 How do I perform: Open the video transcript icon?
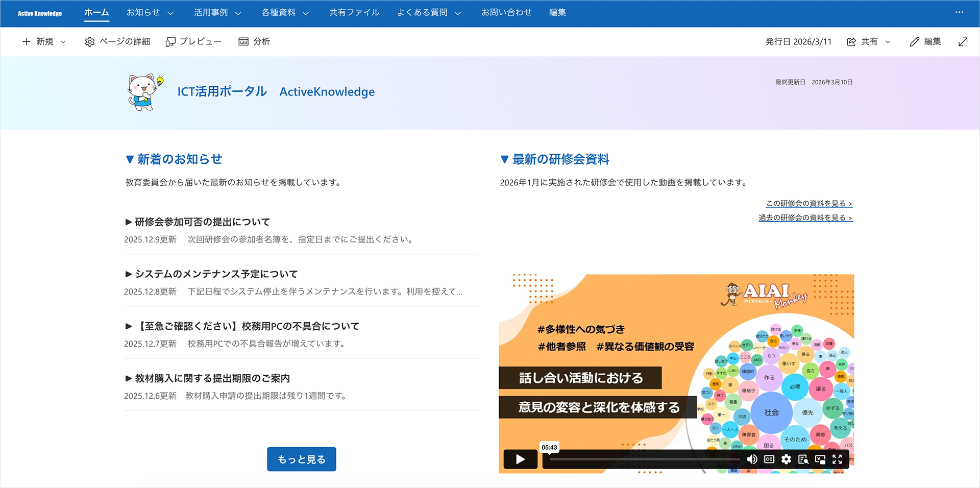[x=803, y=459]
